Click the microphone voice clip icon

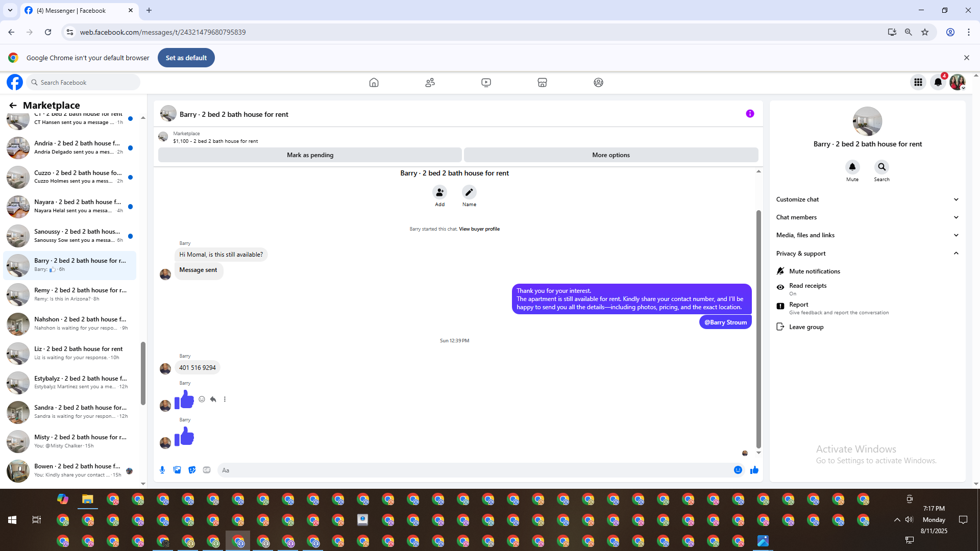tap(162, 470)
